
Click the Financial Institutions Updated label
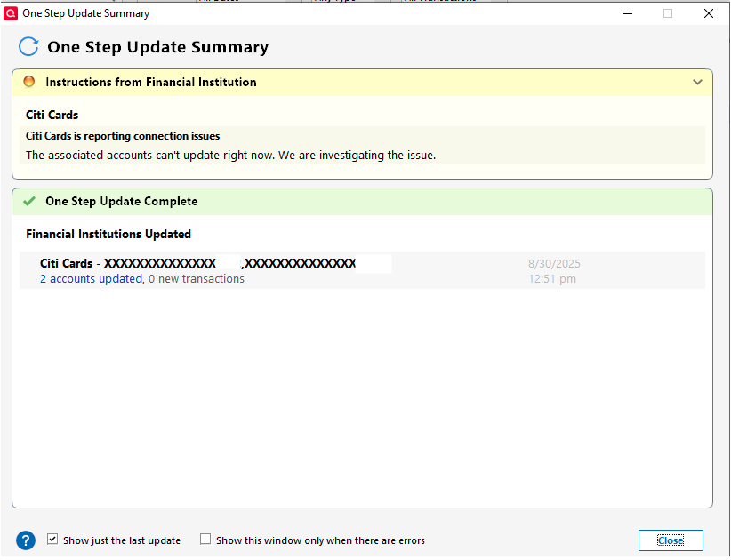(108, 234)
